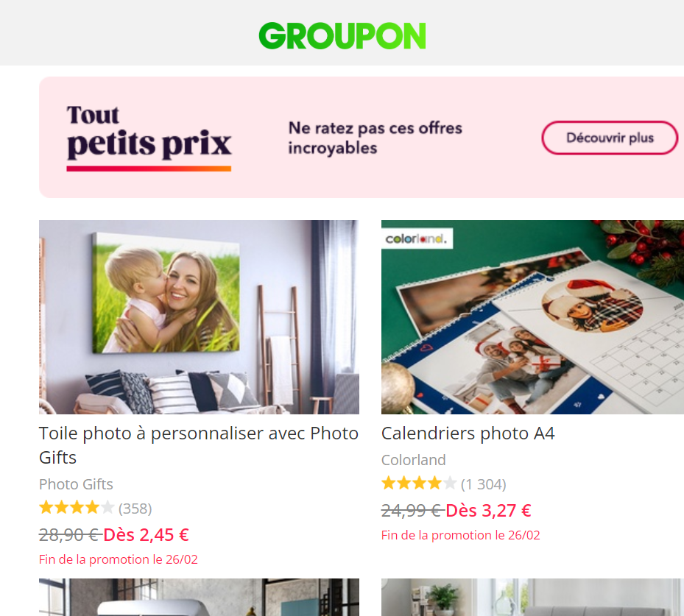The width and height of the screenshot is (684, 616).
Task: Click the Découvrir plus button
Action: tap(610, 138)
